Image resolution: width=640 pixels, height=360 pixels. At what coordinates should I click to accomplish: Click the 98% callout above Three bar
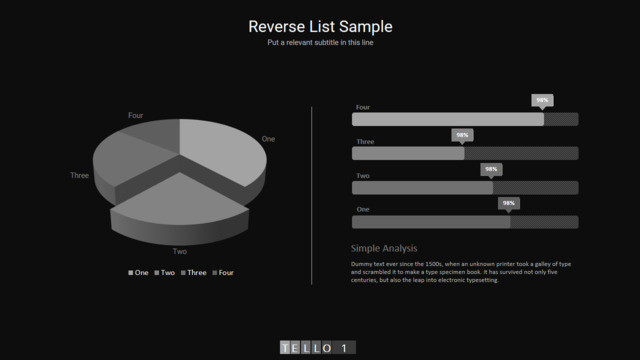(462, 136)
